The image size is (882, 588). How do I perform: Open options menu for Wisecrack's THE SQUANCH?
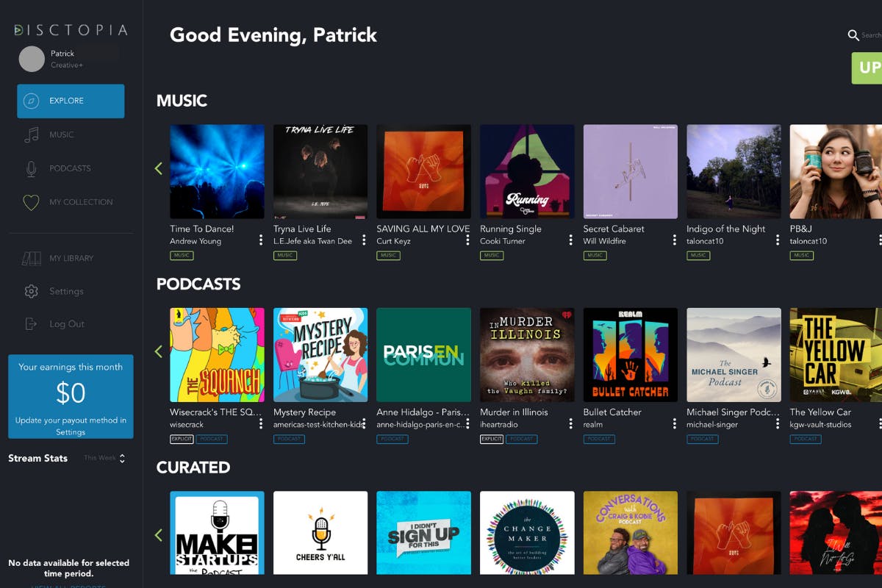click(x=260, y=424)
